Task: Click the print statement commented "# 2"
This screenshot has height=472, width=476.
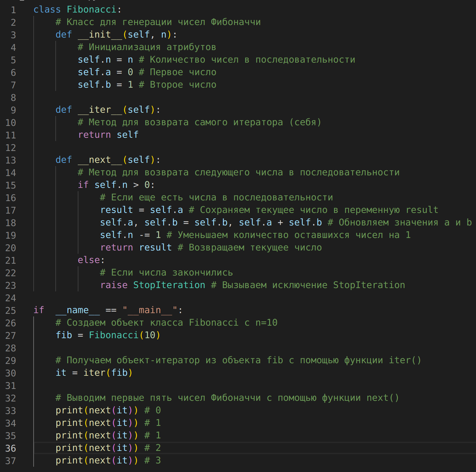Action: tap(97, 448)
